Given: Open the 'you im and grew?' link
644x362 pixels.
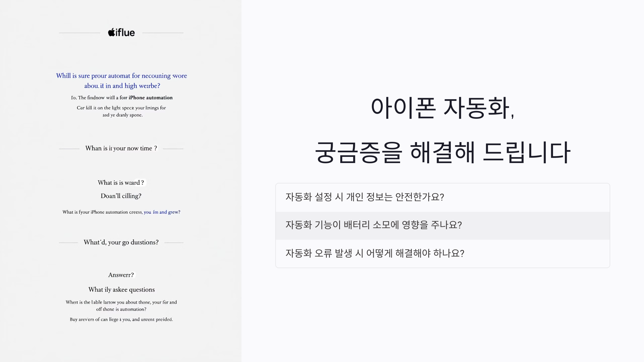Looking at the screenshot, I should (x=162, y=212).
